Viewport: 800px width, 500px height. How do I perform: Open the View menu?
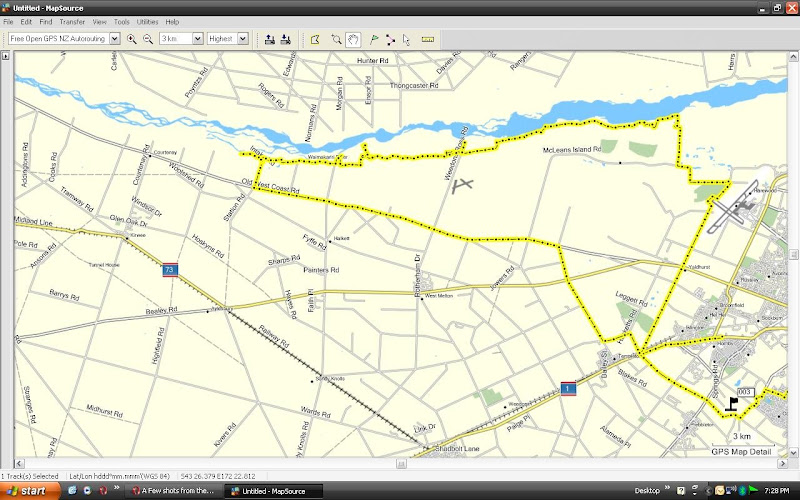click(99, 22)
